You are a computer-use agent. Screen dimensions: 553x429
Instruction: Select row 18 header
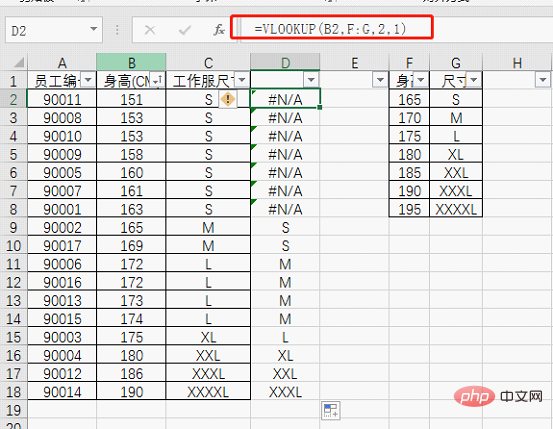point(13,392)
